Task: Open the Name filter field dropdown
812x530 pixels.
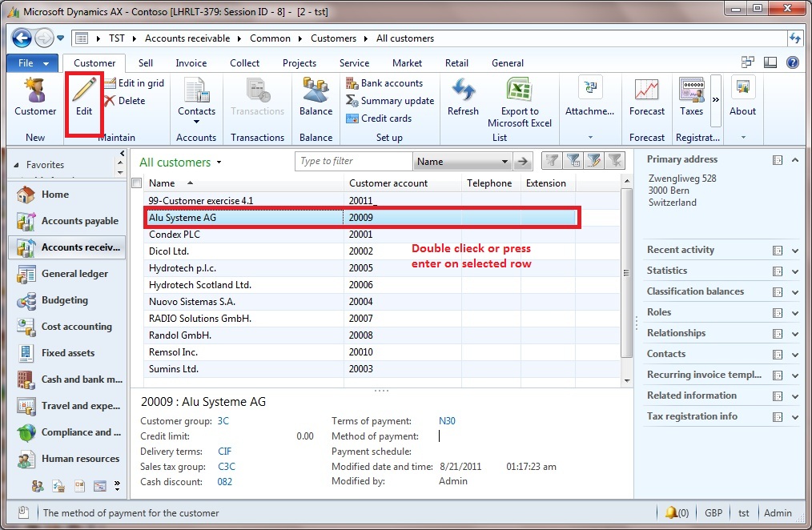Action: click(x=504, y=162)
